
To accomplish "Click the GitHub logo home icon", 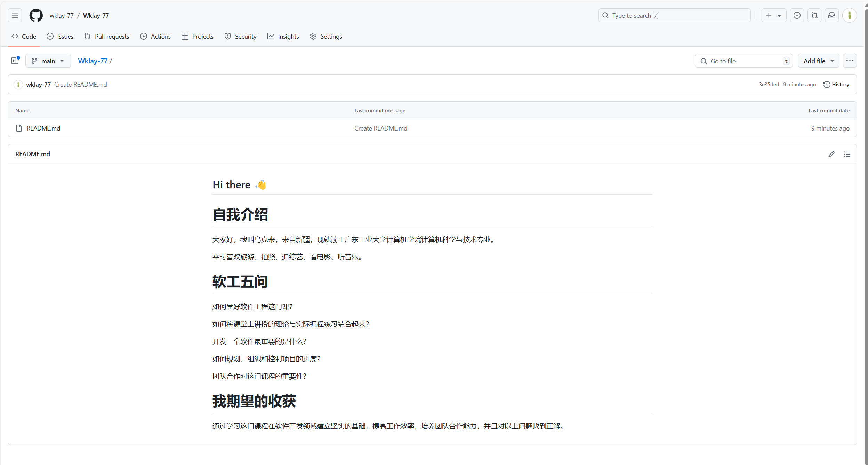I will pyautogui.click(x=36, y=16).
